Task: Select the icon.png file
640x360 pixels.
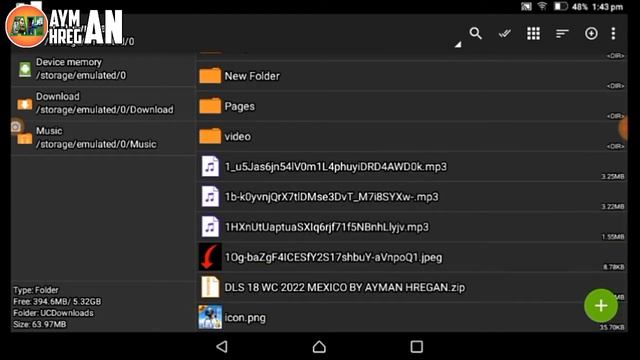Action: (412, 318)
